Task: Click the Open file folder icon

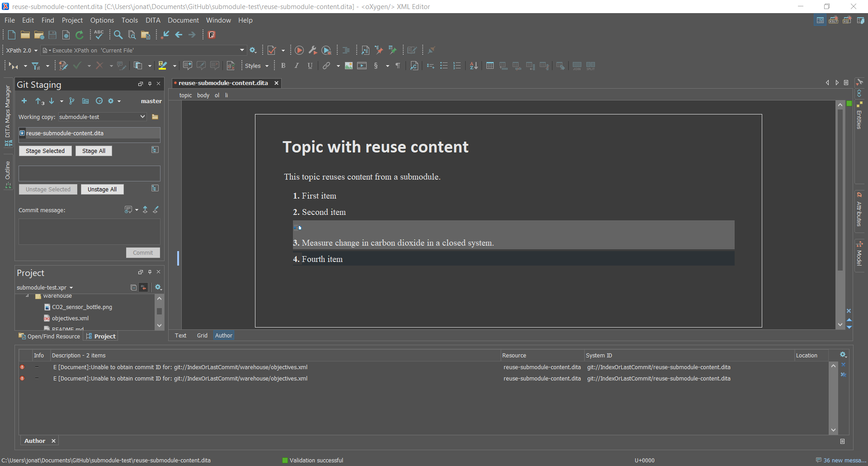Action: [x=25, y=35]
